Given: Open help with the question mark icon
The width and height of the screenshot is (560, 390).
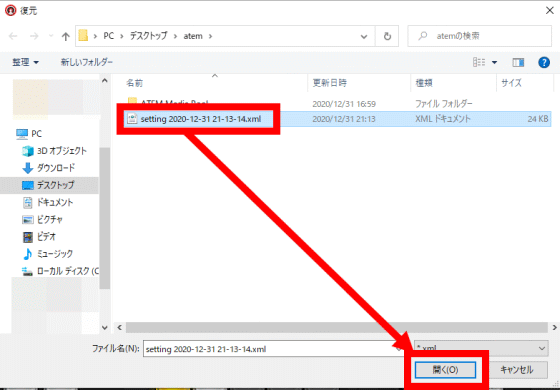Looking at the screenshot, I should [x=544, y=62].
